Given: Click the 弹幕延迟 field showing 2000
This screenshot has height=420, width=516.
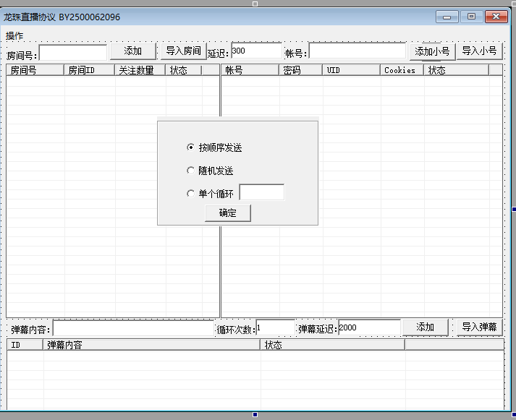Looking at the screenshot, I should coord(368,328).
